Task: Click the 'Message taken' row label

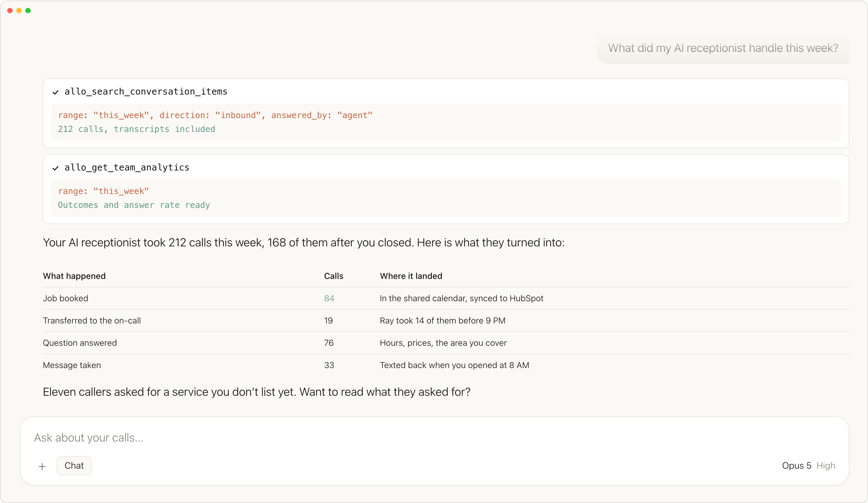Action: 72,365
